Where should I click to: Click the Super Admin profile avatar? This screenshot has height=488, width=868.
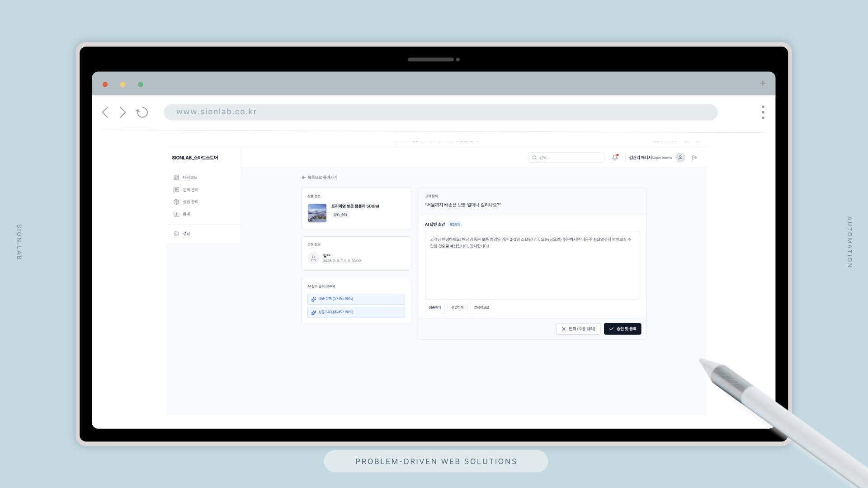tap(680, 158)
